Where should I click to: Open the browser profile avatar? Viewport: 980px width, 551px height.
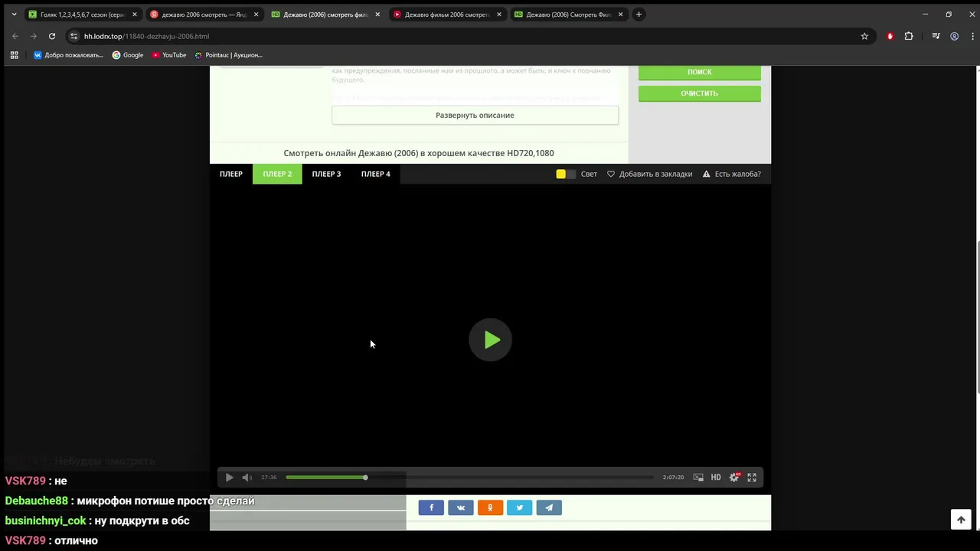[954, 36]
